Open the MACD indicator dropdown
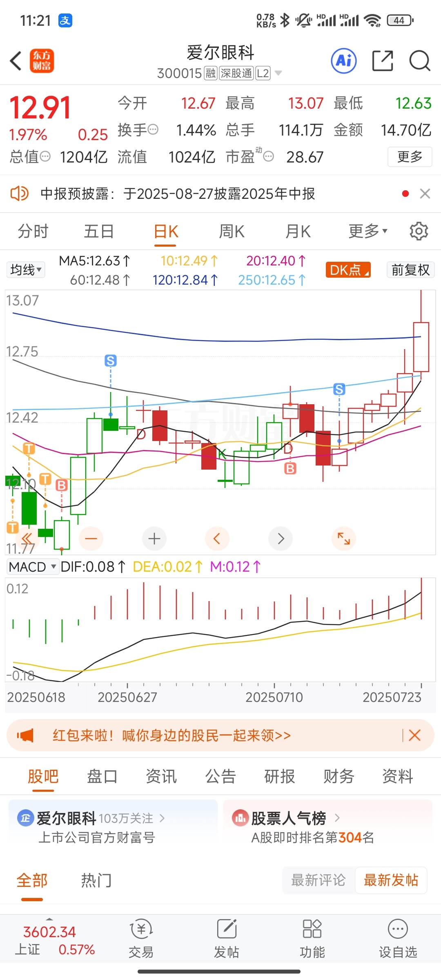This screenshot has height=980, width=441. tap(33, 567)
